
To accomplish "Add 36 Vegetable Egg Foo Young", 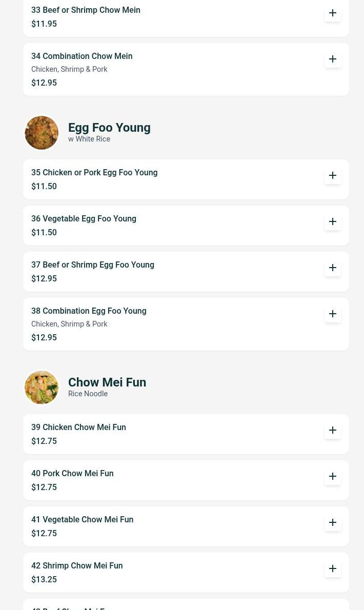I will [333, 221].
